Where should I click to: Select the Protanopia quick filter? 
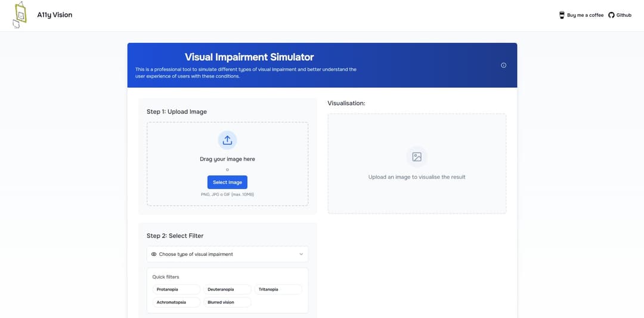176,289
